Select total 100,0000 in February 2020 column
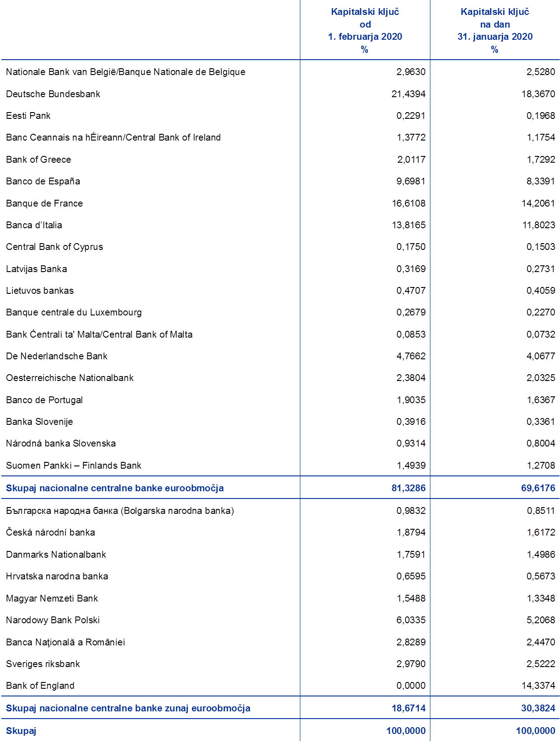Viewport: 560px width, 743px height. (x=406, y=731)
